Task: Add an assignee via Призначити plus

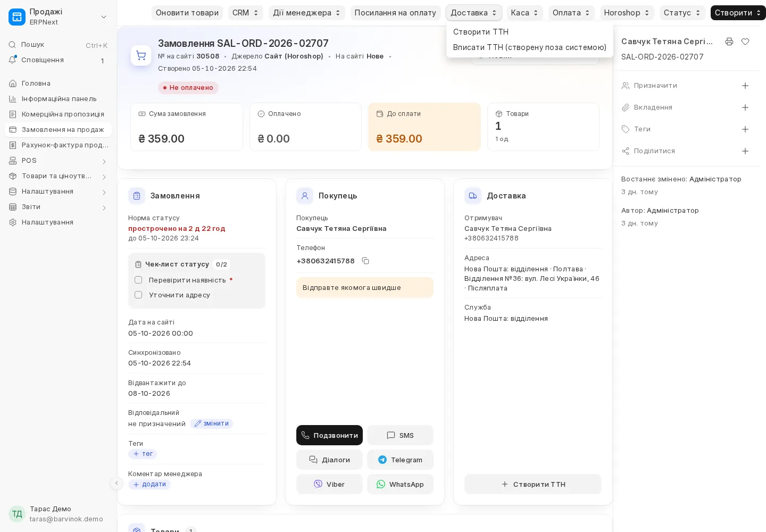Action: (x=745, y=86)
